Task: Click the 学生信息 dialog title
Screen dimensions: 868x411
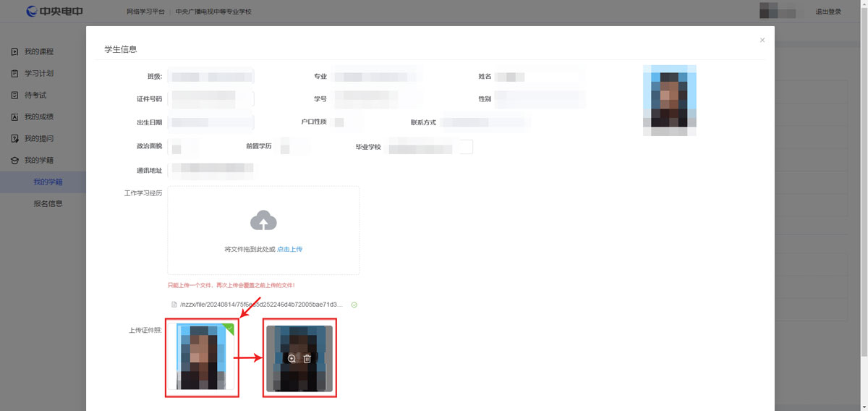Action: pyautogui.click(x=121, y=49)
